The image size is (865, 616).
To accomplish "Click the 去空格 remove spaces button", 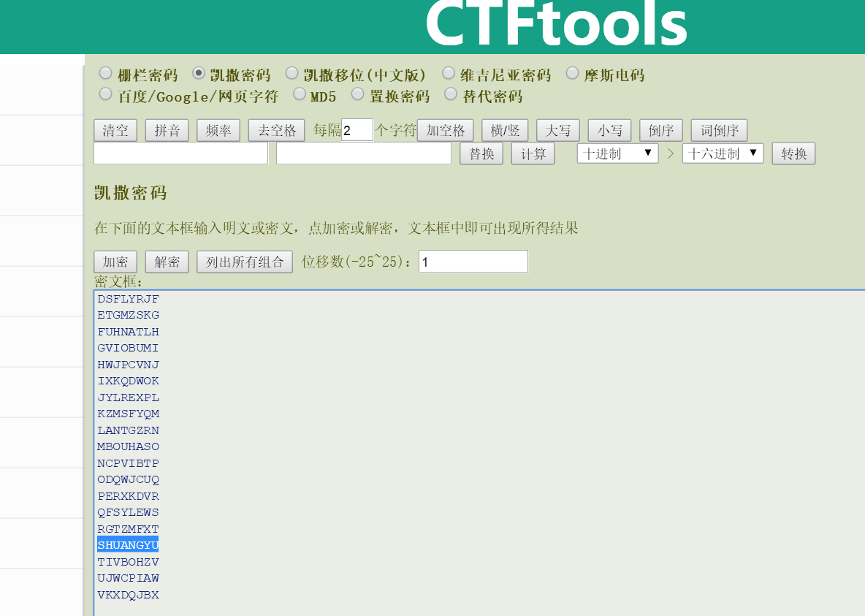I will click(277, 130).
